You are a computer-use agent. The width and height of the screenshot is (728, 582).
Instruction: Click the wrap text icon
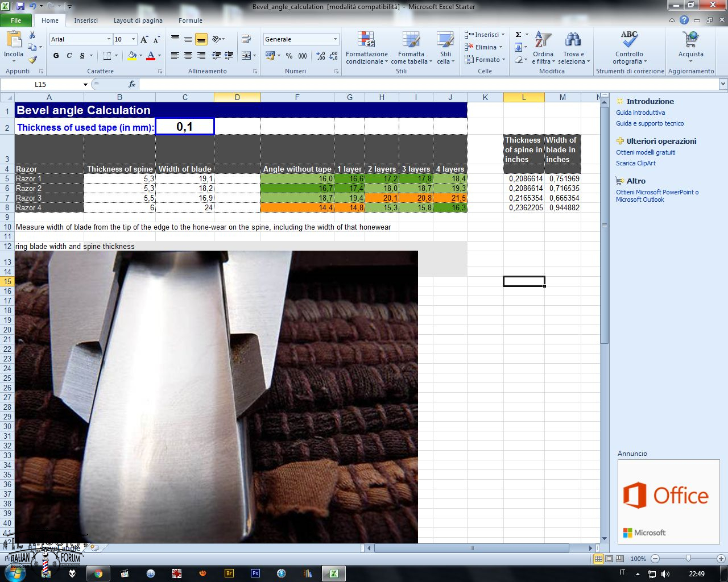pos(246,39)
